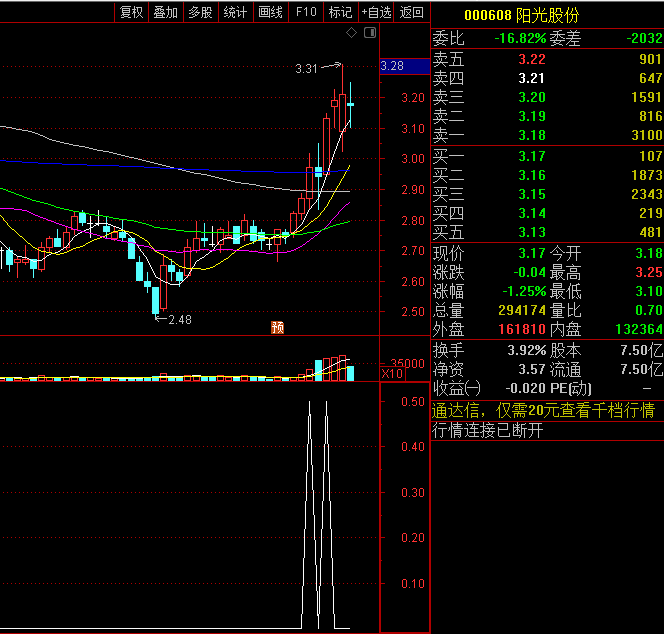Click 涨幅 value -1.25%
The image size is (664, 634).
pyautogui.click(x=524, y=292)
